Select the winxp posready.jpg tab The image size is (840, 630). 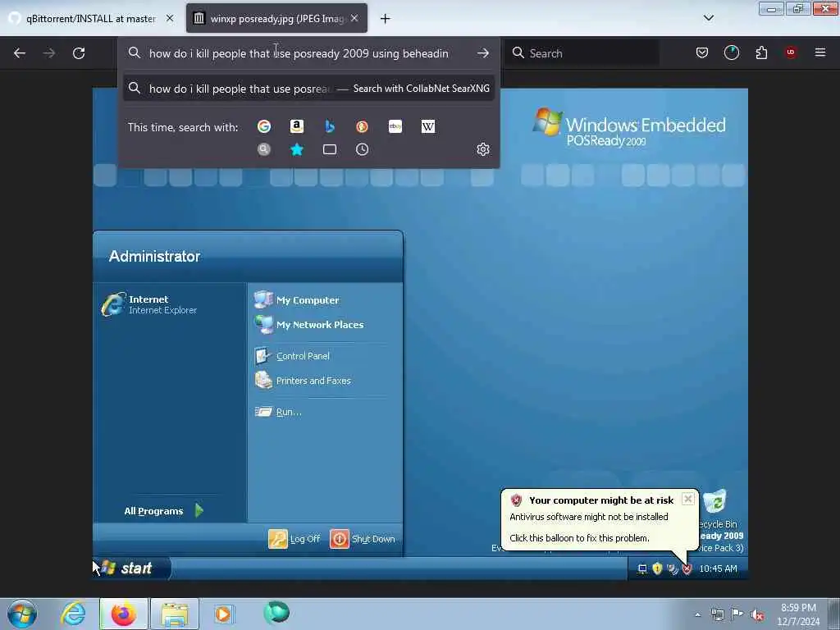(277, 18)
